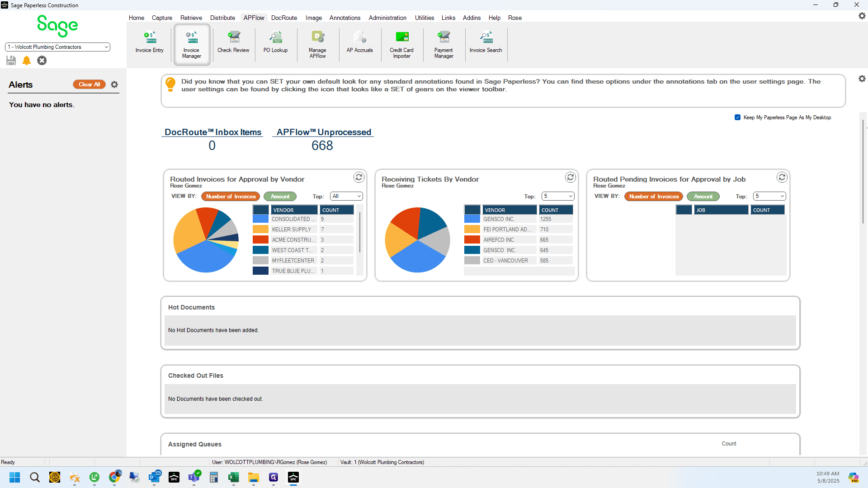Toggle Keep My Paperless Page As My Desktop

737,117
